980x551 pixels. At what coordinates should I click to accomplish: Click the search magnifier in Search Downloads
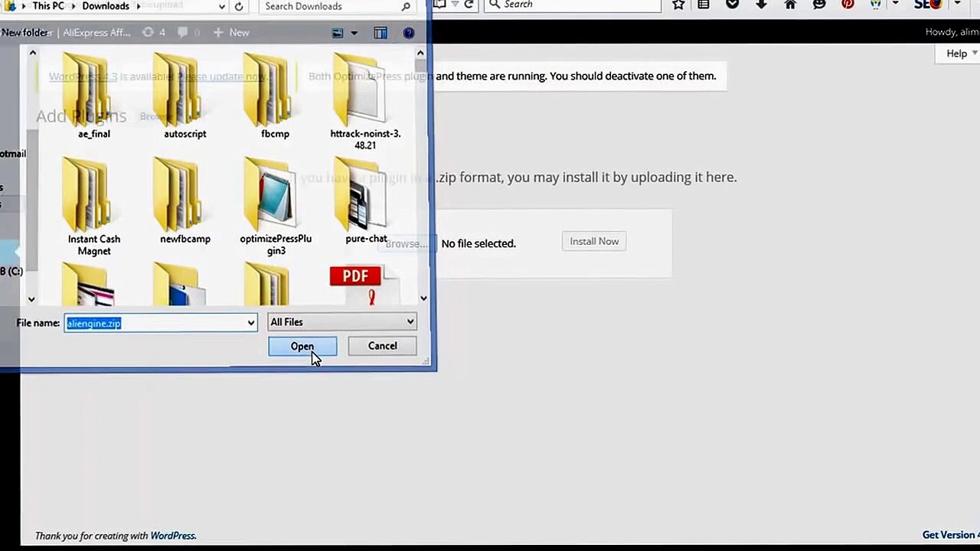click(x=406, y=6)
